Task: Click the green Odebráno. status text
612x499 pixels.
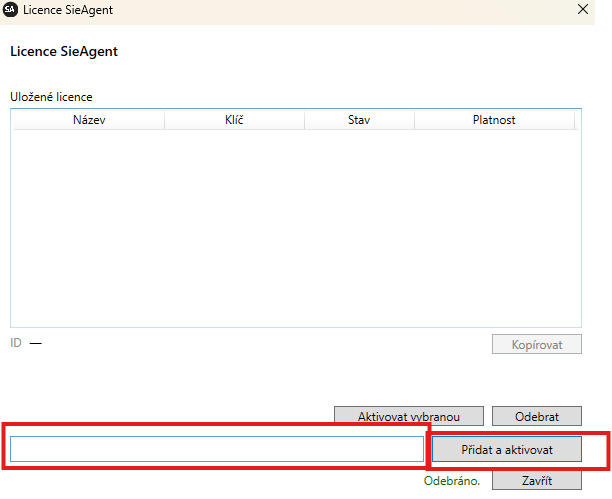Action: (x=452, y=481)
